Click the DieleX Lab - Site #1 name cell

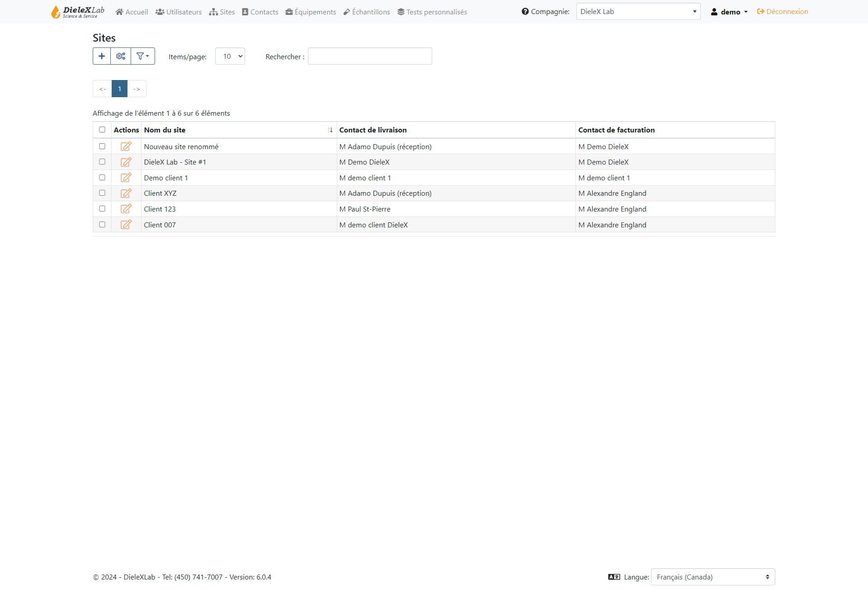pos(175,162)
